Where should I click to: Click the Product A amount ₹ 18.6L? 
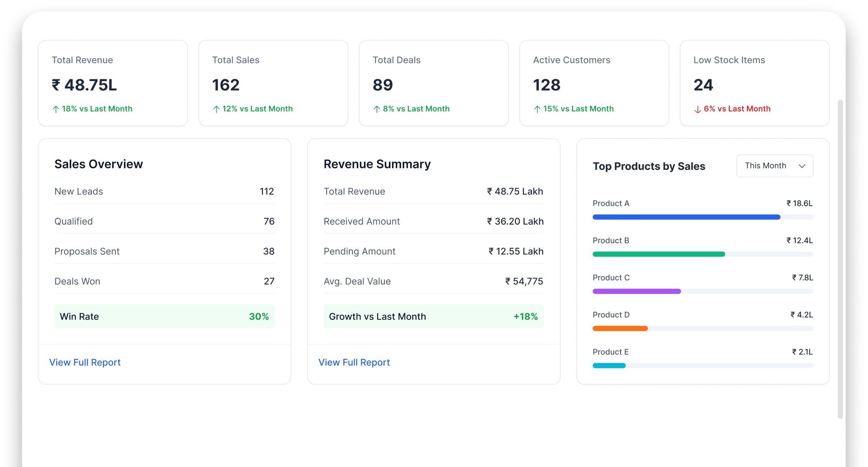coord(799,204)
